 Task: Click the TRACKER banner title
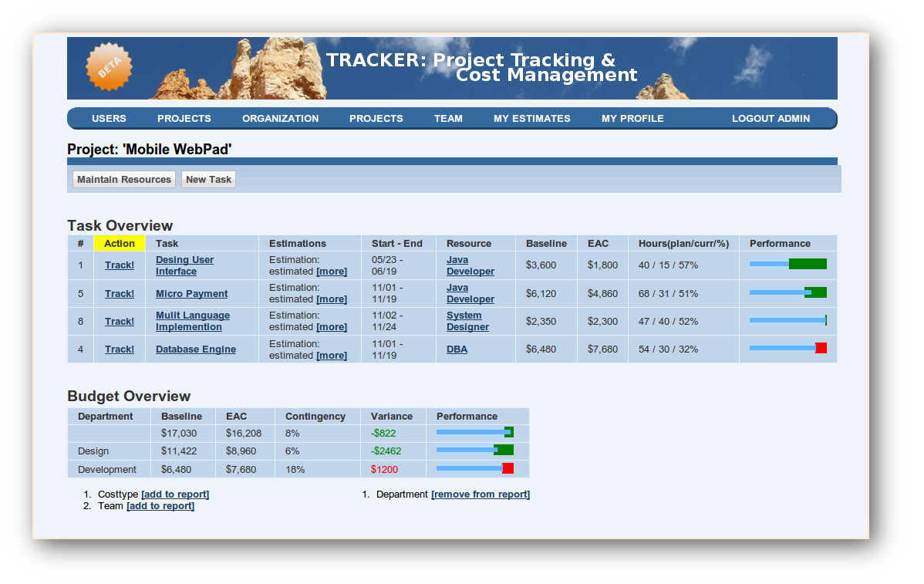[481, 67]
